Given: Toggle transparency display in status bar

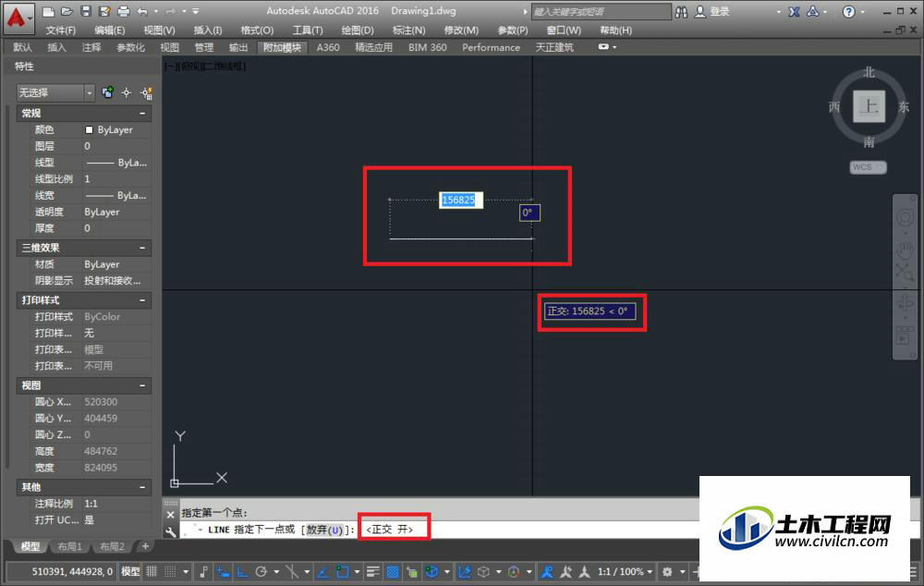Looking at the screenshot, I should pyautogui.click(x=392, y=571).
